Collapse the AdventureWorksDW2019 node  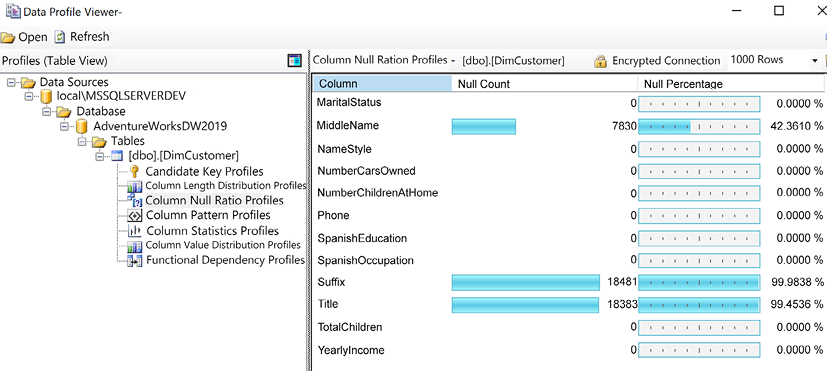(x=64, y=127)
